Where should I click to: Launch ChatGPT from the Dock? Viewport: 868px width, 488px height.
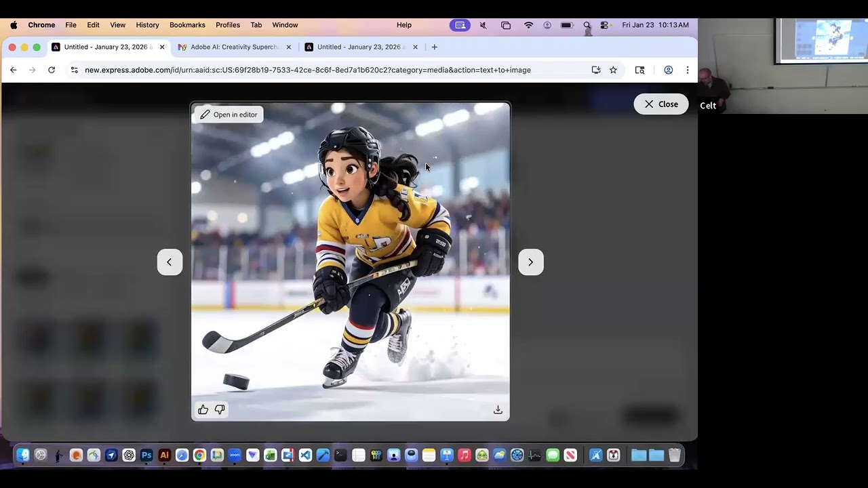pyautogui.click(x=129, y=455)
